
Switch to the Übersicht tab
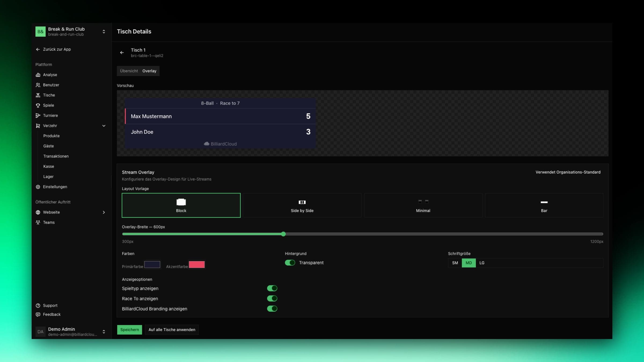click(129, 71)
